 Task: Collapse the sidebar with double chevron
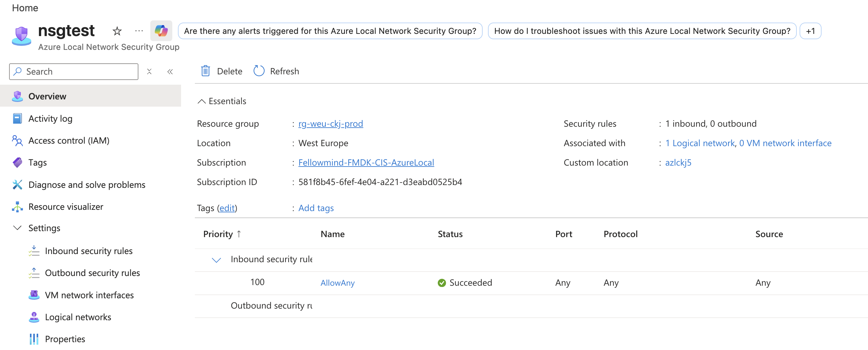(170, 72)
